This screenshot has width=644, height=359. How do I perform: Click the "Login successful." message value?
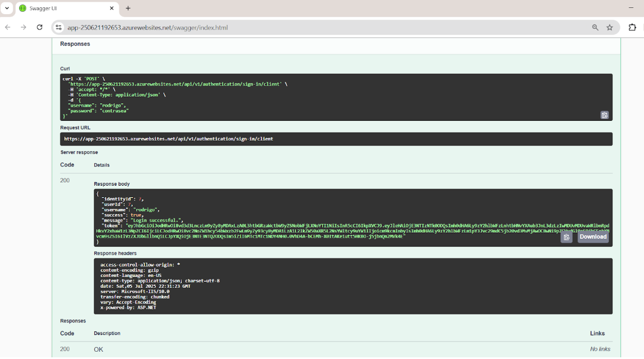click(157, 220)
